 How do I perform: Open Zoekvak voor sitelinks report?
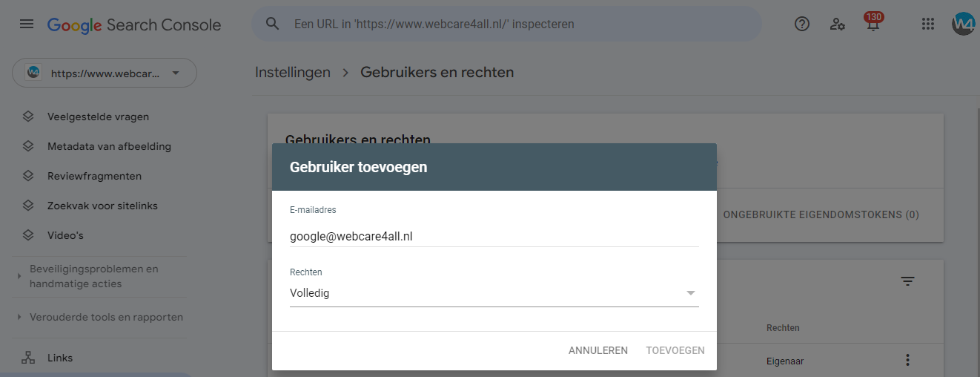click(x=102, y=206)
